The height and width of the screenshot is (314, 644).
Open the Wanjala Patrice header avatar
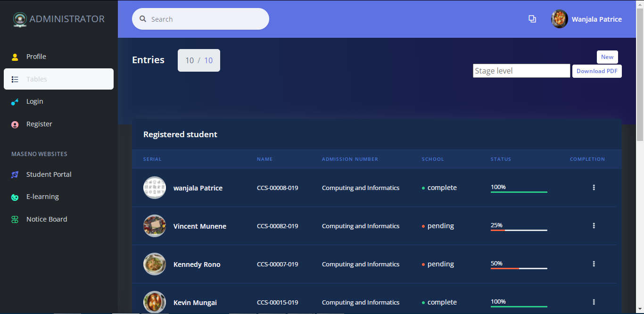click(x=560, y=19)
